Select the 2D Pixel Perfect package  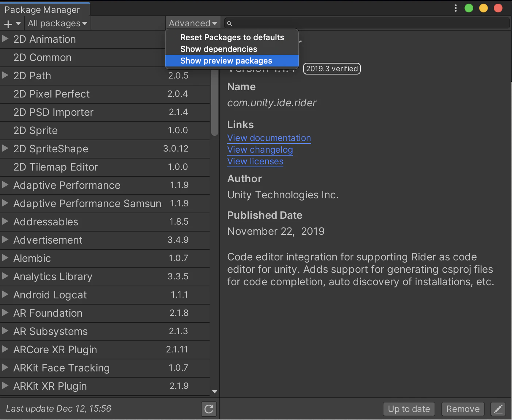click(105, 94)
